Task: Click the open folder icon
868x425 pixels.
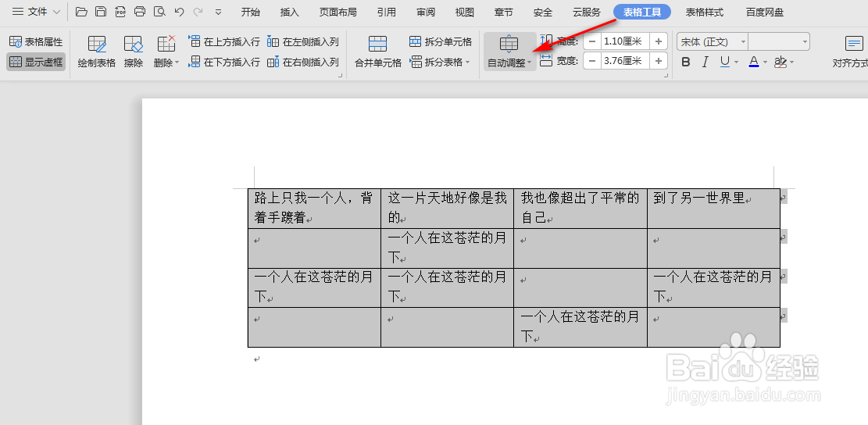Action: [x=81, y=12]
